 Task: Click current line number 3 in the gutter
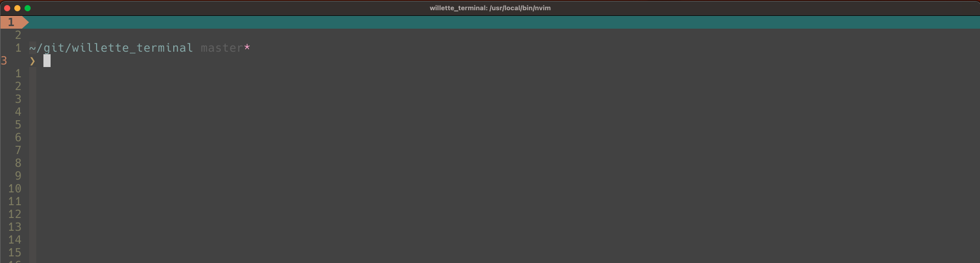4,61
